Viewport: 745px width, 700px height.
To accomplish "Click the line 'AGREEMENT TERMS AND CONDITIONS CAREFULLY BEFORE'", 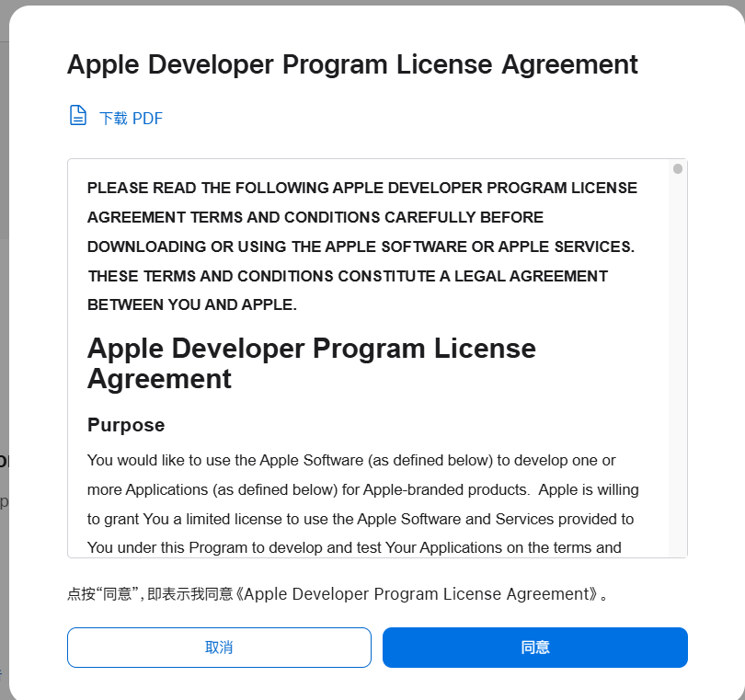I will 315,217.
